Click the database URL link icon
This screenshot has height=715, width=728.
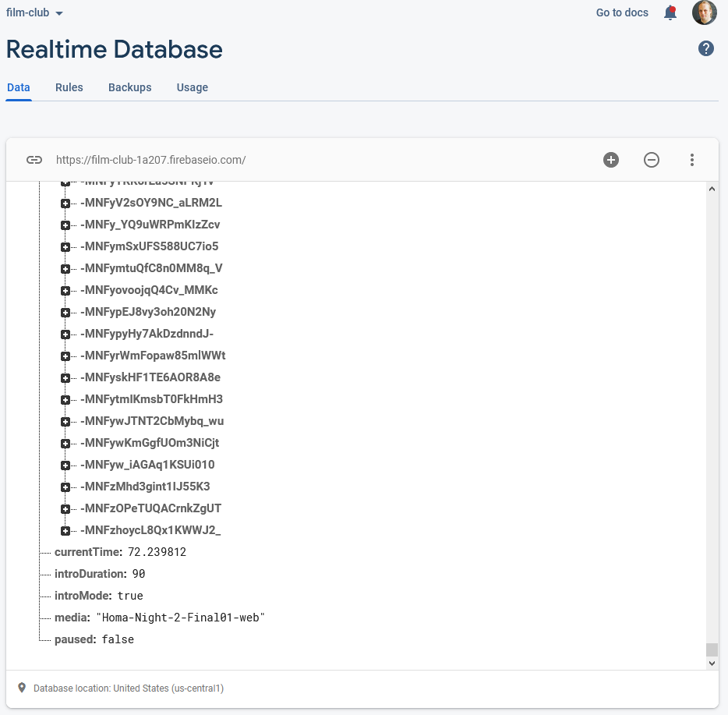(34, 160)
